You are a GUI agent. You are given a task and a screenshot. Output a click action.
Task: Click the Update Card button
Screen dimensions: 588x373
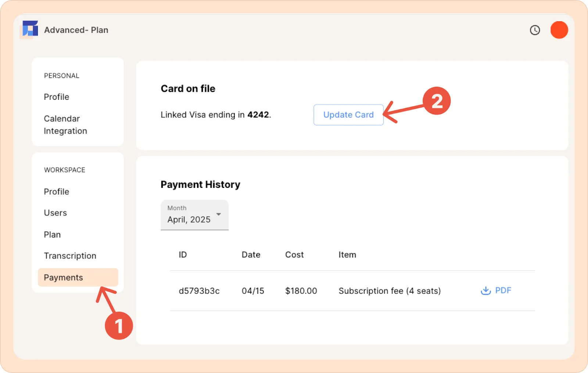click(348, 115)
